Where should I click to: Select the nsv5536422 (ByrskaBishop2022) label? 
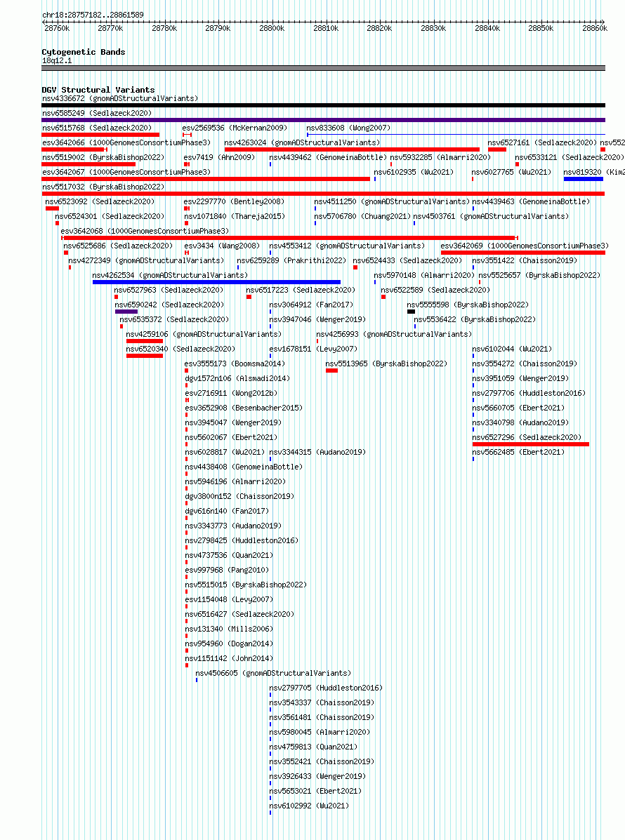pos(475,319)
